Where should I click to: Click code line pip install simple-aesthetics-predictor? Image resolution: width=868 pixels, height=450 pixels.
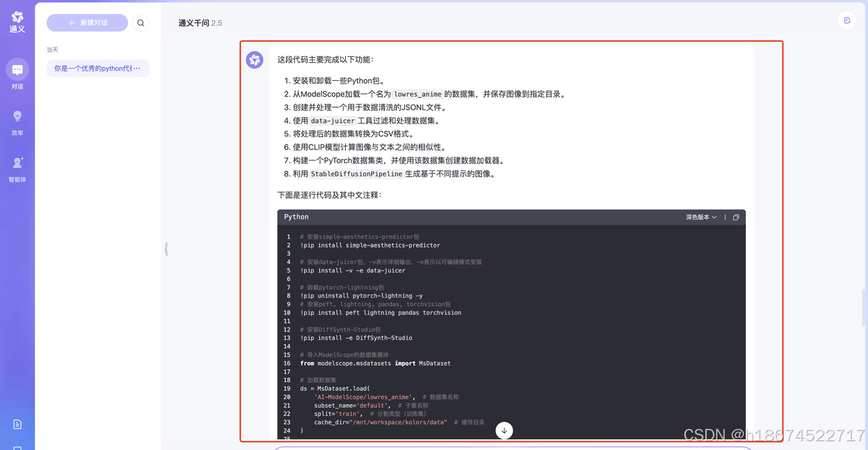tap(370, 245)
